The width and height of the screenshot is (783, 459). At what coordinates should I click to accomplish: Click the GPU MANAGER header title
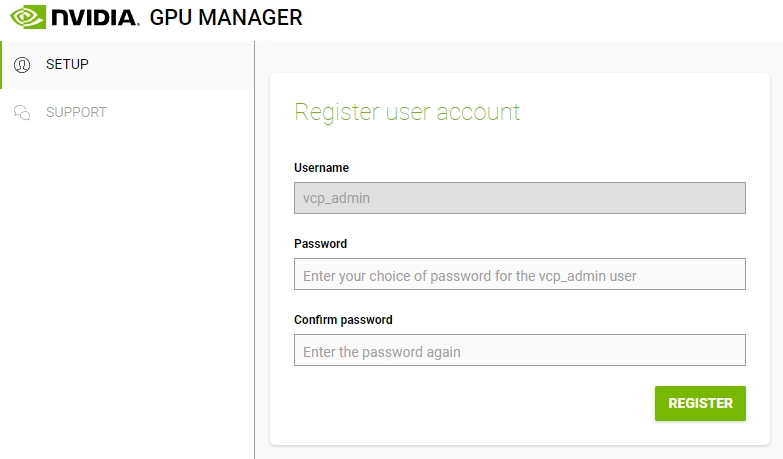pos(226,17)
